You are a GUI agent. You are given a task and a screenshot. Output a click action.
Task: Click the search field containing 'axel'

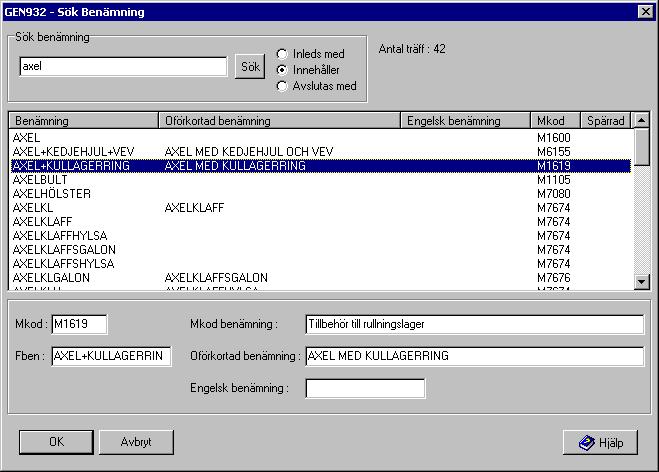123,66
